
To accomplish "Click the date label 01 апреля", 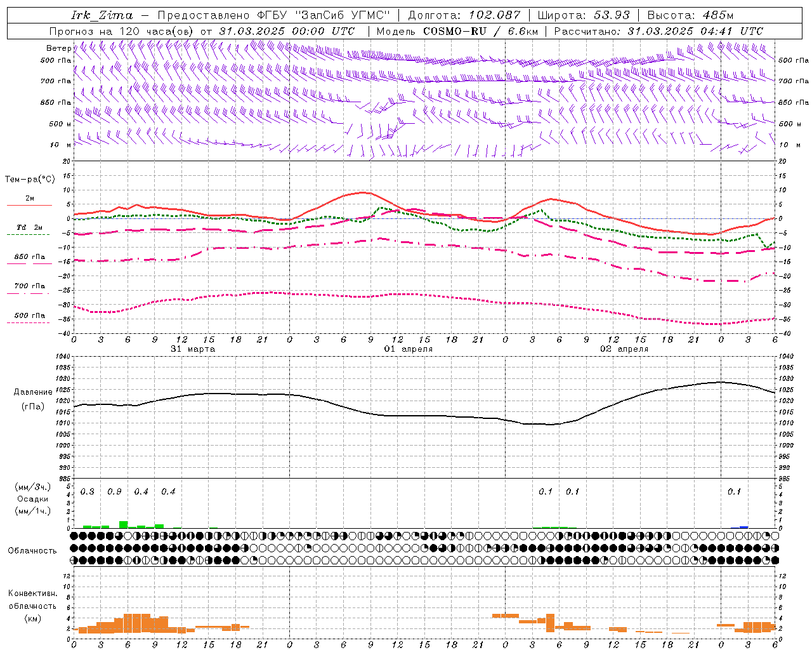I will pyautogui.click(x=409, y=349).
